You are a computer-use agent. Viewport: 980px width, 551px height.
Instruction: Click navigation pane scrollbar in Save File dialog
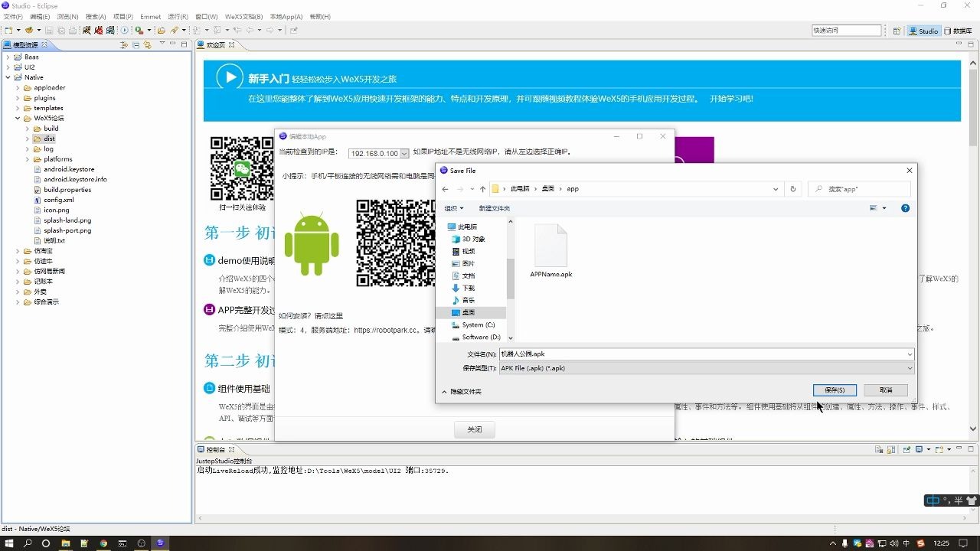point(511,279)
